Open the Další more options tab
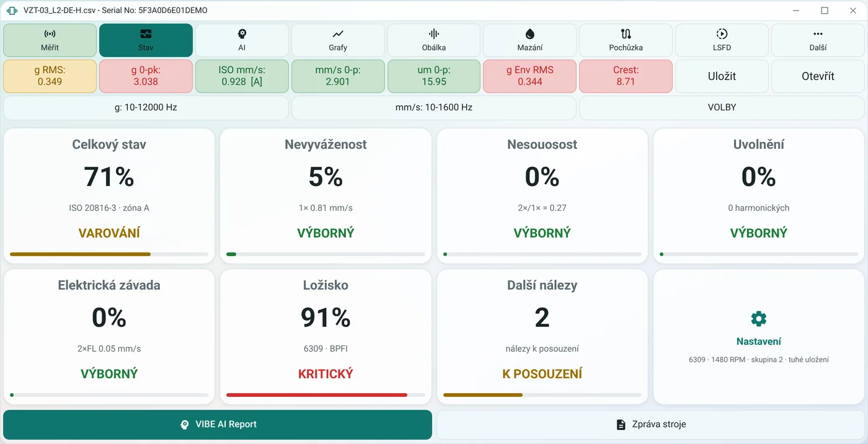The image size is (868, 444). (x=818, y=40)
